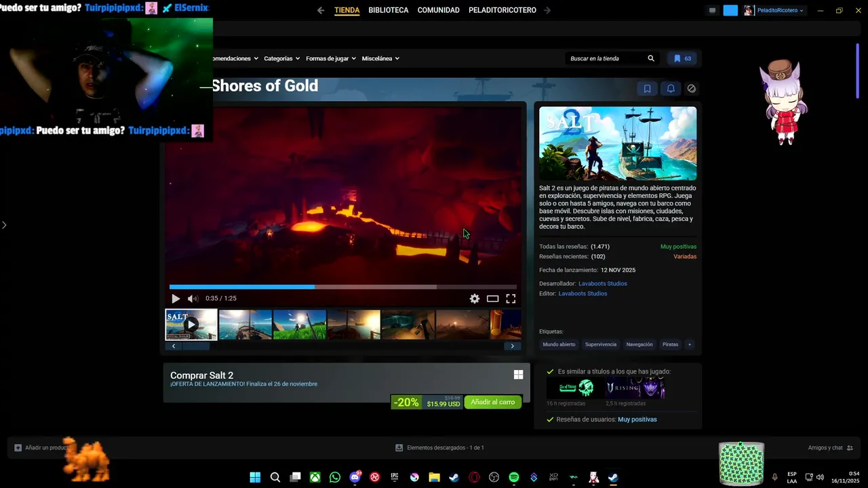The width and height of the screenshot is (868, 488).
Task: Open the Mundo abierto tag
Action: [559, 344]
